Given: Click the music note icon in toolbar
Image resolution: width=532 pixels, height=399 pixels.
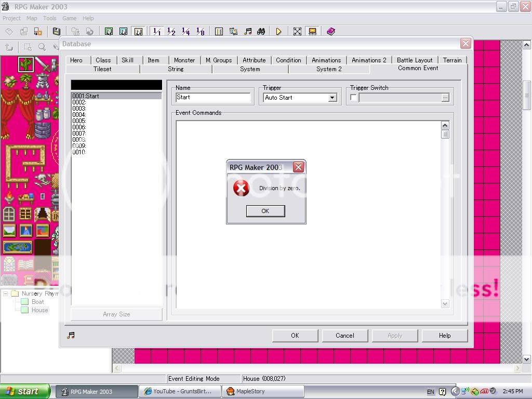Looking at the screenshot, I should coord(248,32).
